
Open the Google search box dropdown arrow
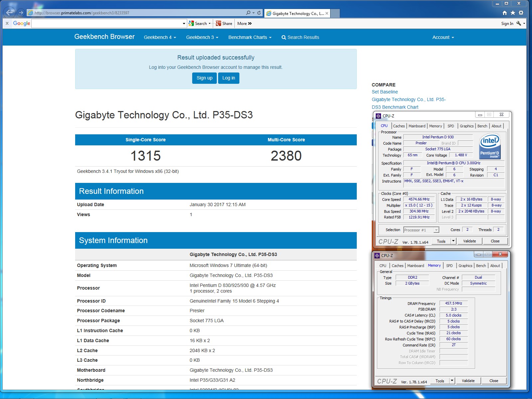click(x=184, y=23)
